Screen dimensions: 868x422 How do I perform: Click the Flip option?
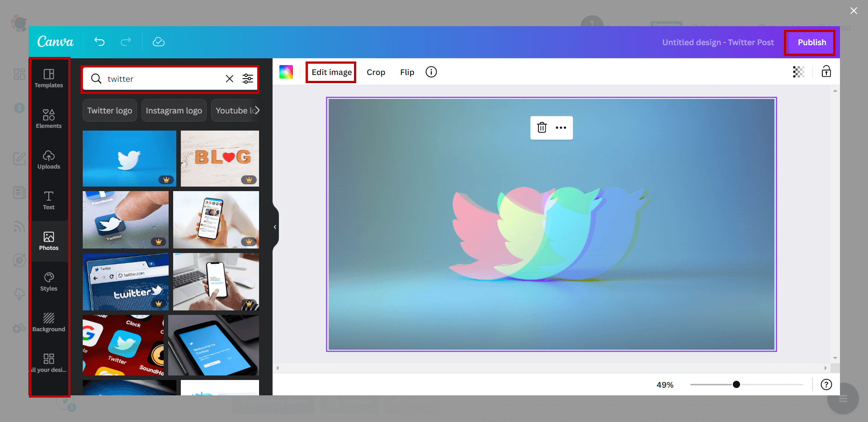point(407,72)
